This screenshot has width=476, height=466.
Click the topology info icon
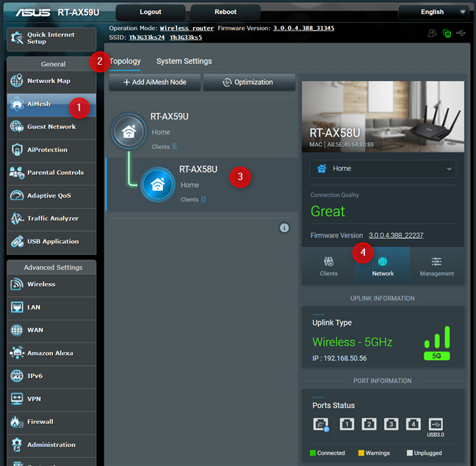click(x=284, y=228)
